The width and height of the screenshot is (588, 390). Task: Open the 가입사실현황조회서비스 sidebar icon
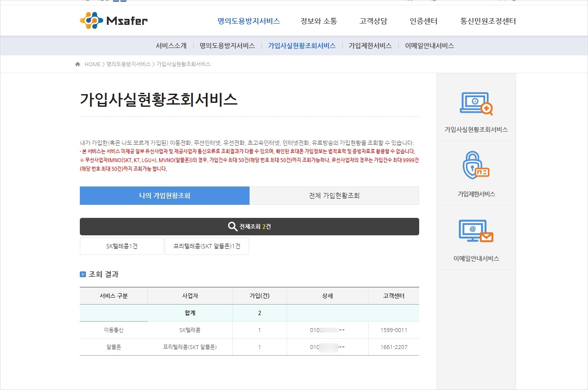[x=476, y=104]
